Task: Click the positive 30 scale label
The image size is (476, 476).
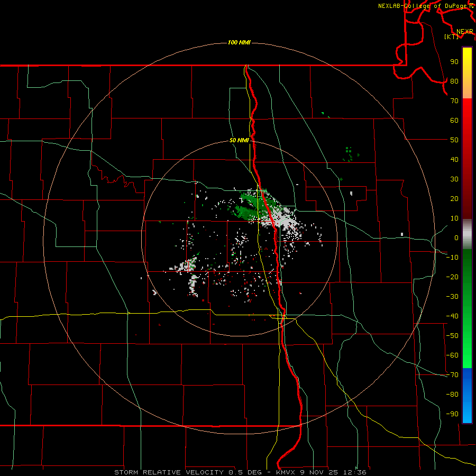Action: tap(454, 179)
